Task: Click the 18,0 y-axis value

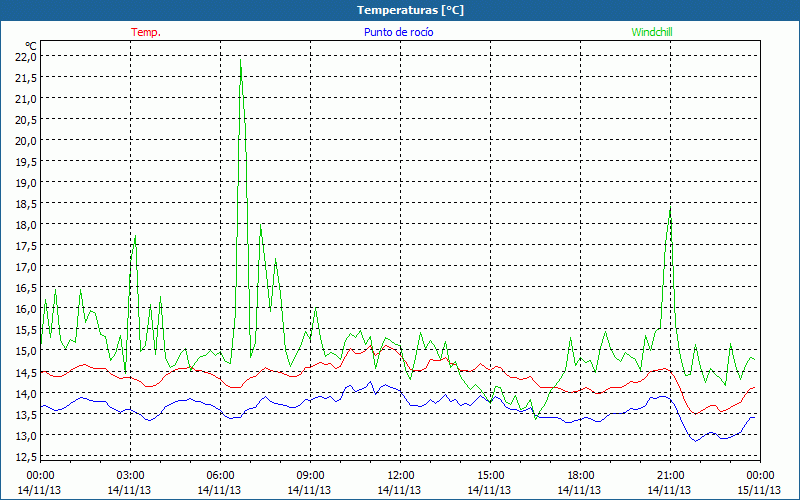Action: pyautogui.click(x=26, y=224)
